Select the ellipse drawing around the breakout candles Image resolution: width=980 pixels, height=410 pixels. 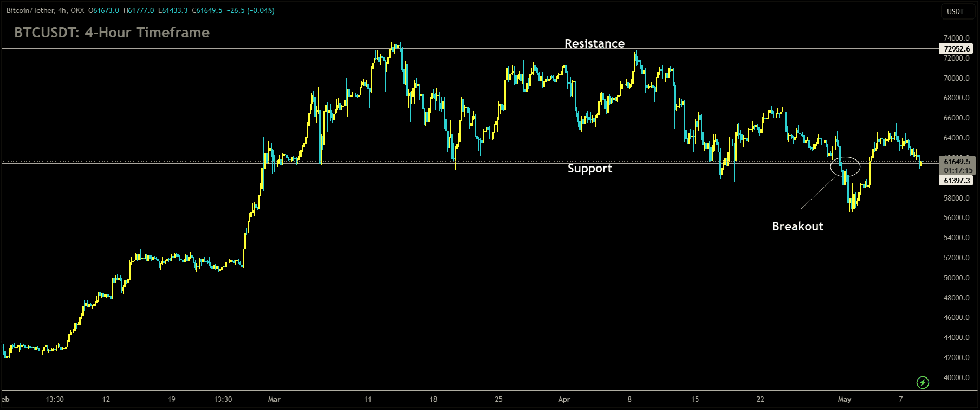[x=845, y=166]
